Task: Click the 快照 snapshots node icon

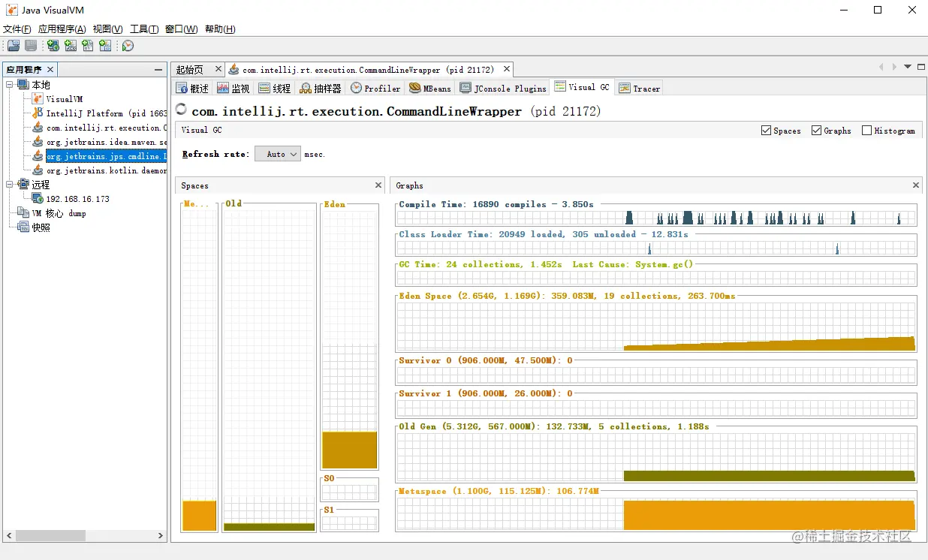Action: [23, 227]
